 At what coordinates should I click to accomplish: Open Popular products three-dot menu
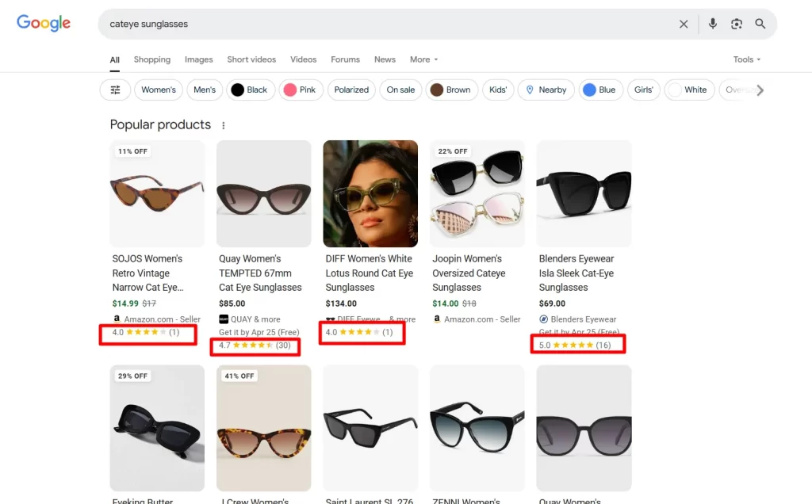[223, 125]
